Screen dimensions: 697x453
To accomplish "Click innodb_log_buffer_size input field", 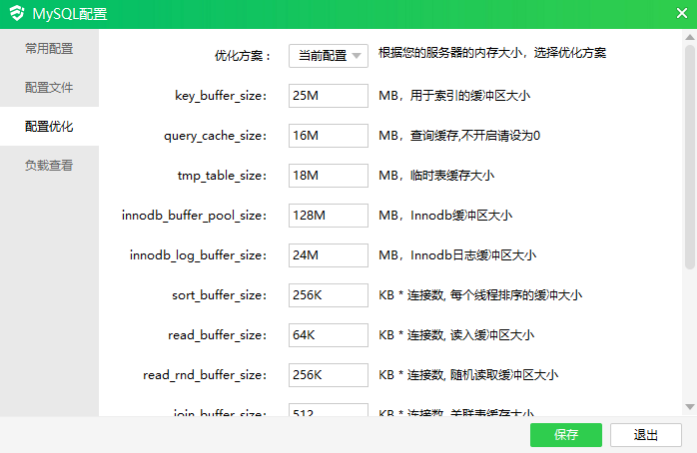I will pos(328,255).
